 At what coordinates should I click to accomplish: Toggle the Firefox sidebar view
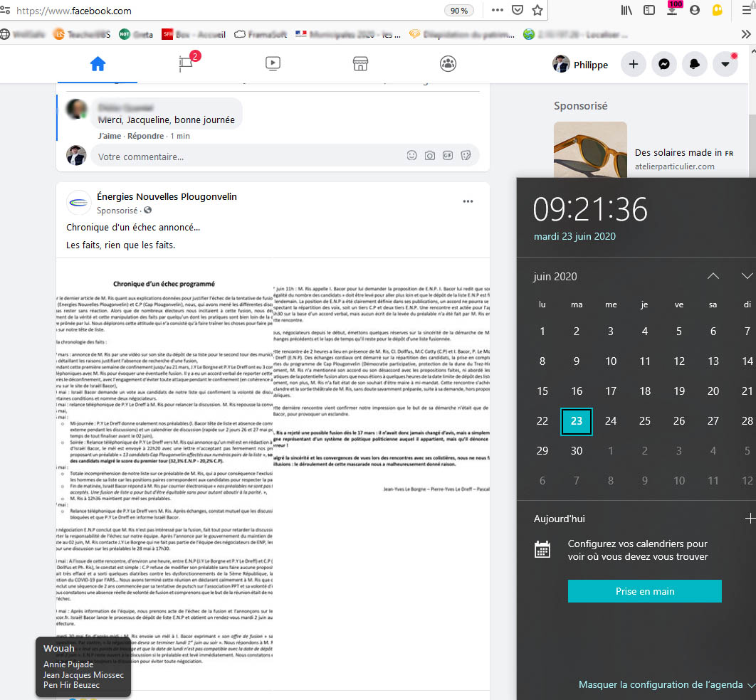(x=649, y=10)
